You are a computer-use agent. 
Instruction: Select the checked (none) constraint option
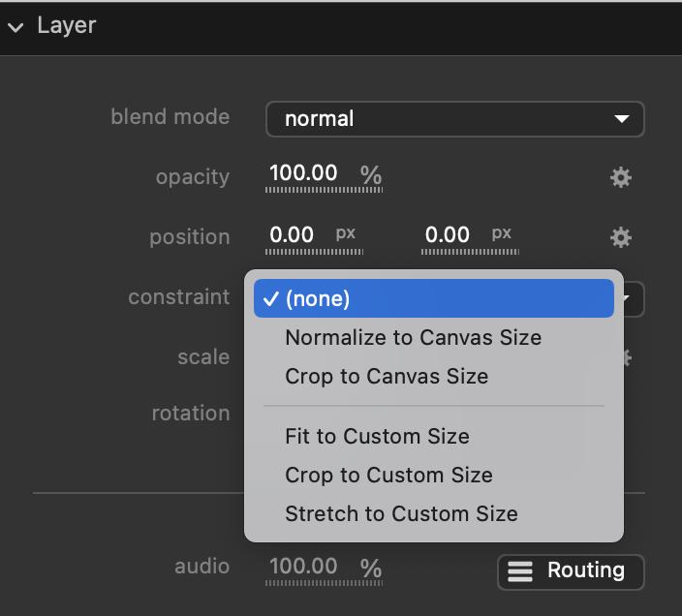coord(433,298)
